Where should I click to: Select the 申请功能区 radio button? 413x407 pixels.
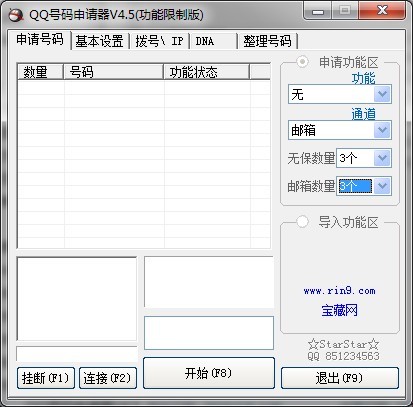coord(302,62)
